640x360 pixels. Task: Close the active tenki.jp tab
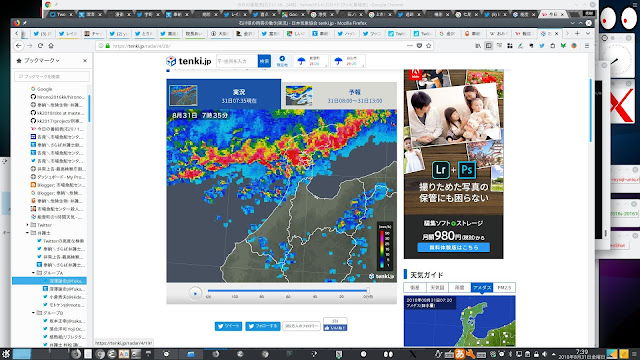tap(556, 33)
